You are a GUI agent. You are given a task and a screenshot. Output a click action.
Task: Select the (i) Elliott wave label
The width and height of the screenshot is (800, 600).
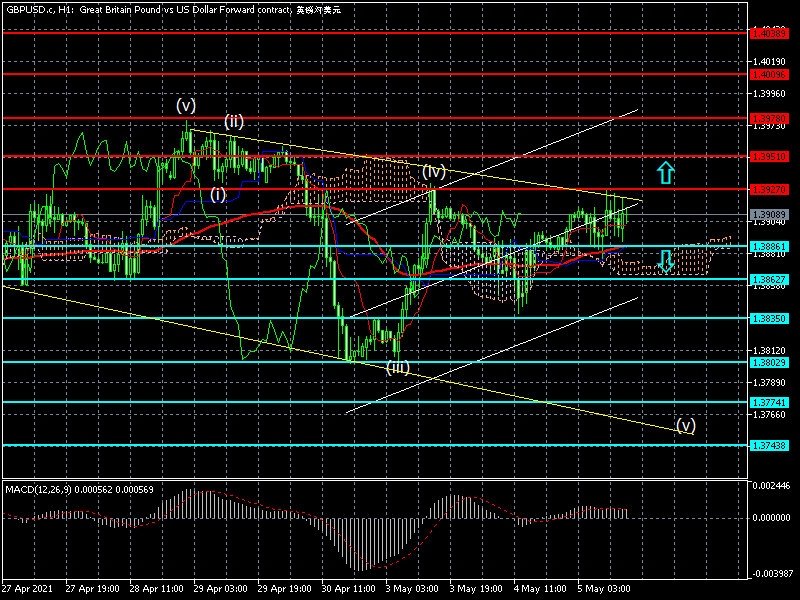click(x=218, y=194)
